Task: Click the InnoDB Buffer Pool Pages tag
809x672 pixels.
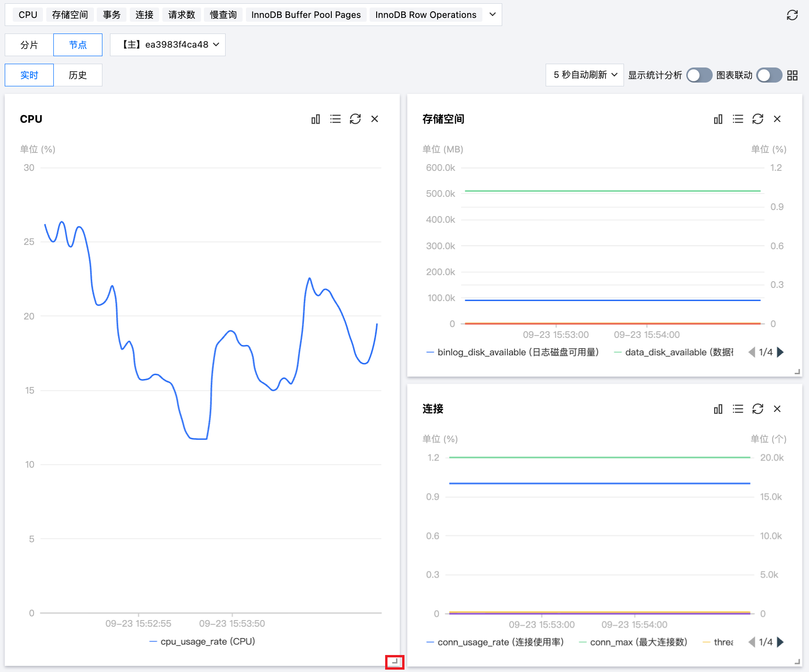Action: tap(306, 15)
